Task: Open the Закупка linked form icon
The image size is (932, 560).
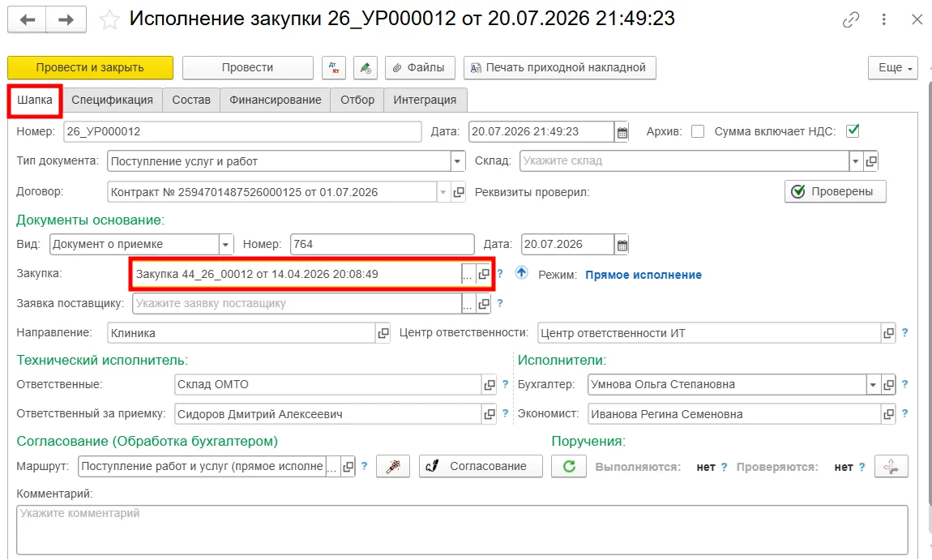Action: 484,274
